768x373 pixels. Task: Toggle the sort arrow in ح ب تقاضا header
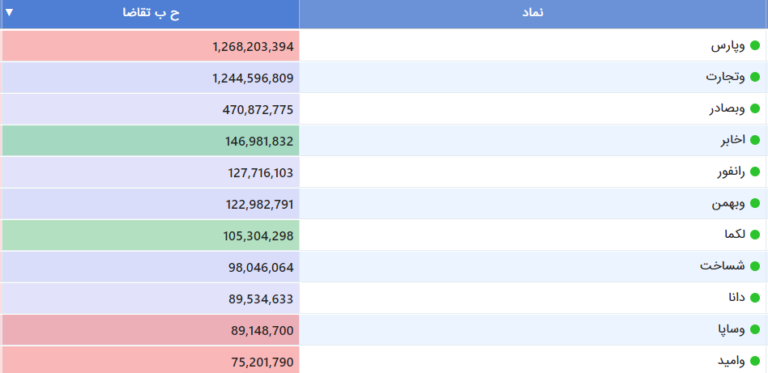click(x=9, y=13)
